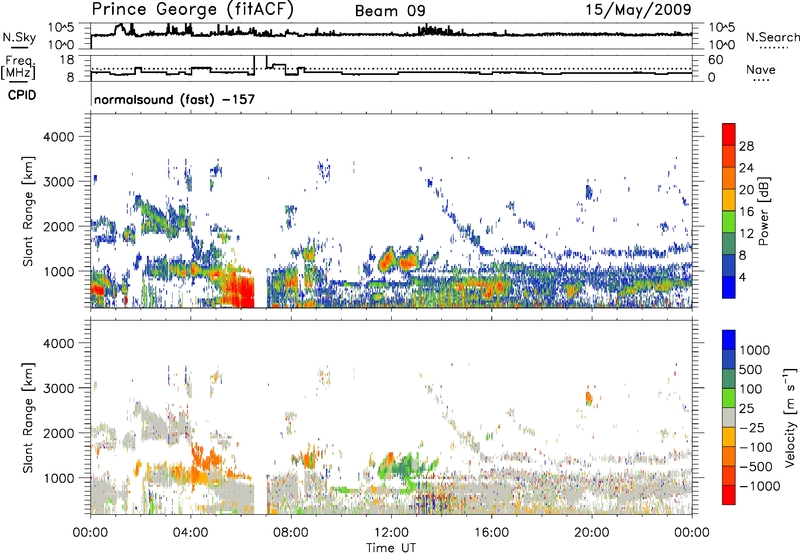
Task: Click the '3000' tick on the velocity panel axis
Action: [x=58, y=388]
